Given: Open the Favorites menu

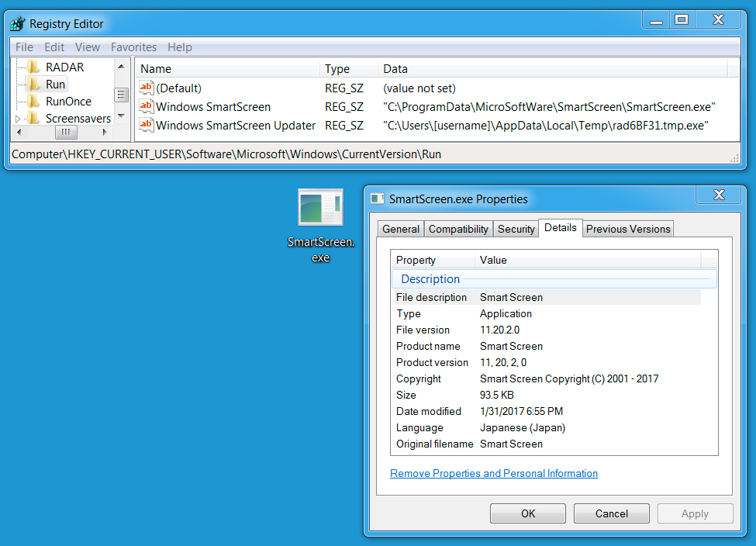Looking at the screenshot, I should tap(133, 47).
